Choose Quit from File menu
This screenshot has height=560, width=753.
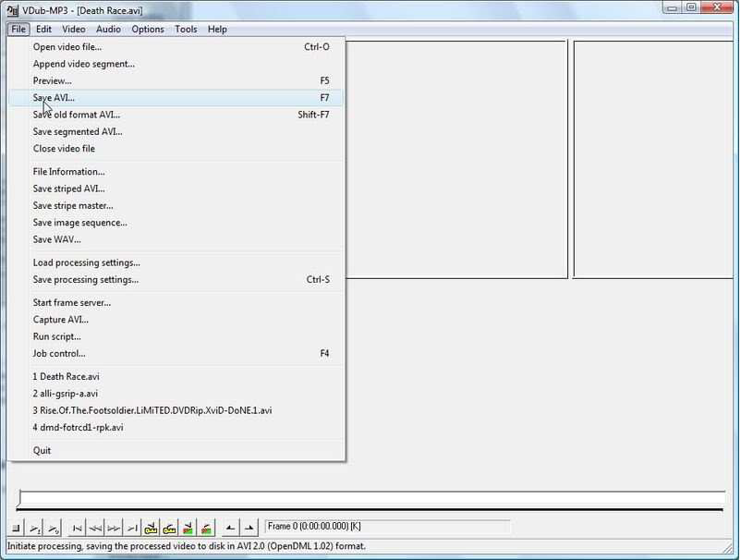tap(176, 451)
